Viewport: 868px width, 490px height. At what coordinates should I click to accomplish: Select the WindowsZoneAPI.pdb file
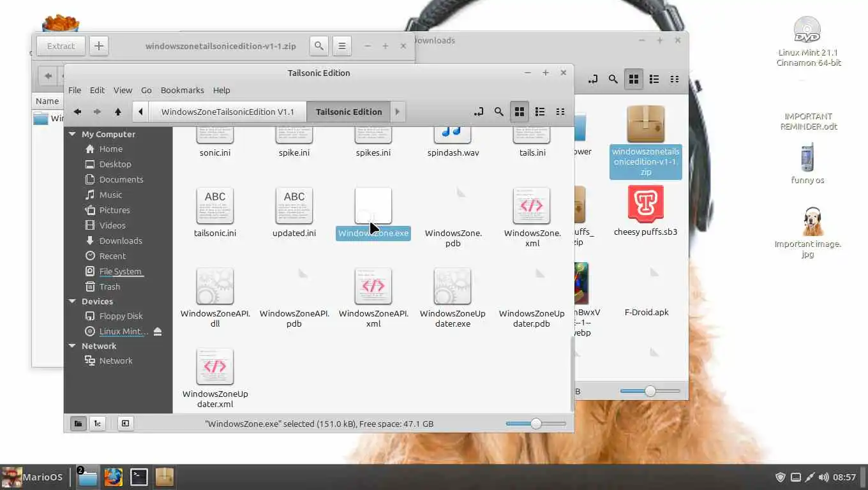pos(294,299)
